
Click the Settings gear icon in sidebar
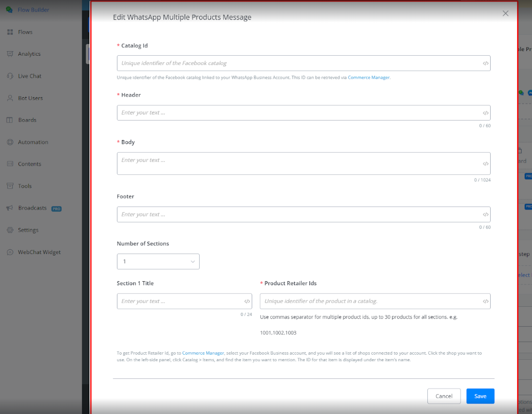click(x=10, y=231)
